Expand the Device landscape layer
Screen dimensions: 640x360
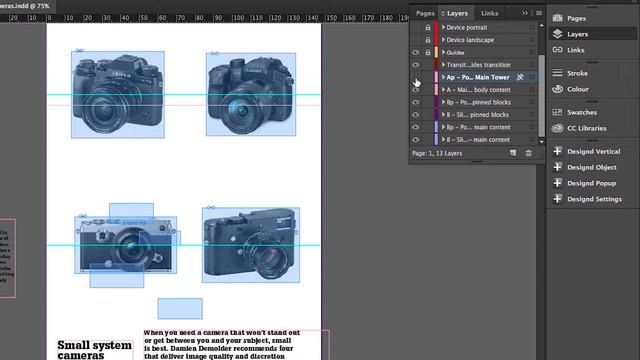click(x=443, y=40)
